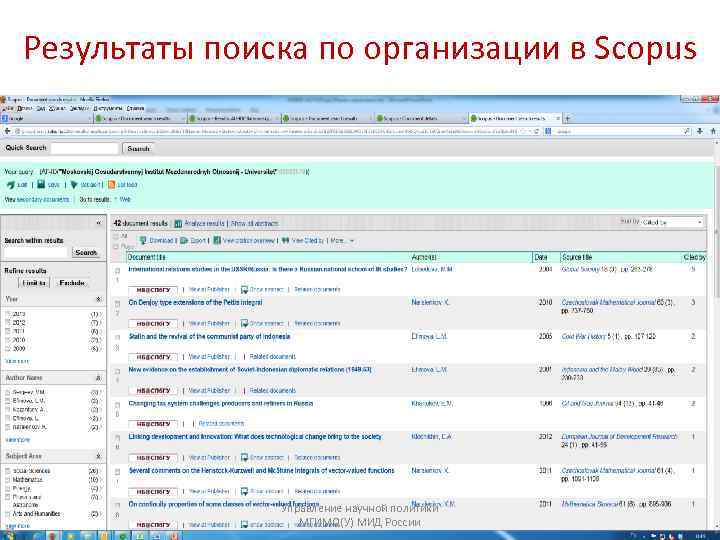720x540 pixels.
Task: Click the Exclude button
Action: click(72, 283)
